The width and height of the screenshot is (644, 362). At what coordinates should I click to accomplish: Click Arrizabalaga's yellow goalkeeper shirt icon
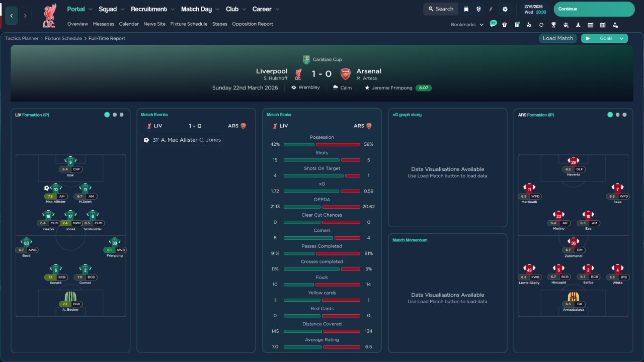pyautogui.click(x=574, y=296)
